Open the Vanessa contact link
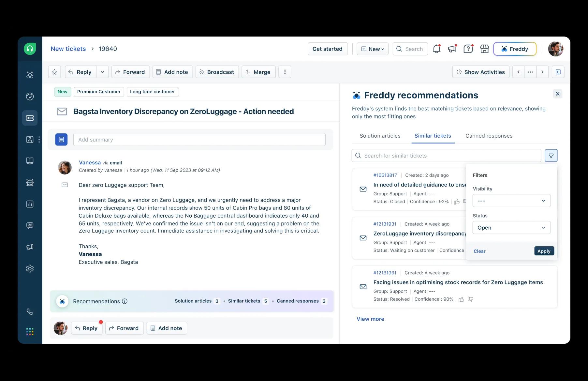The width and height of the screenshot is (588, 381). pos(90,163)
